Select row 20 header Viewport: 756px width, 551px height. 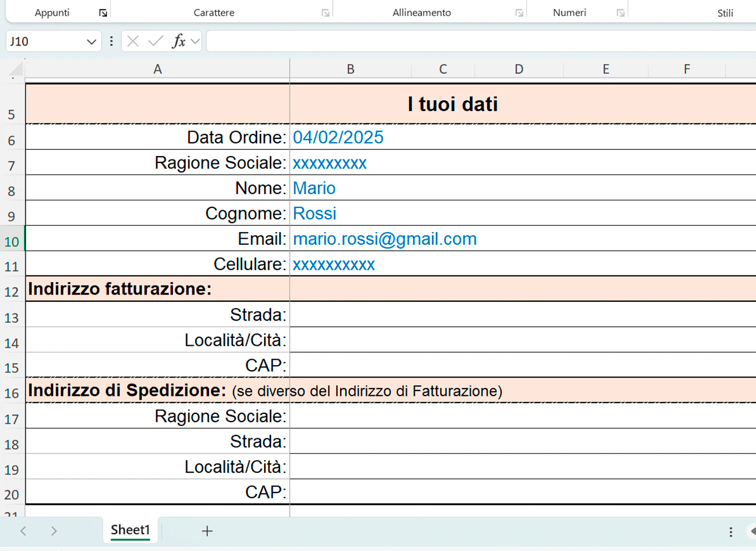click(x=12, y=492)
